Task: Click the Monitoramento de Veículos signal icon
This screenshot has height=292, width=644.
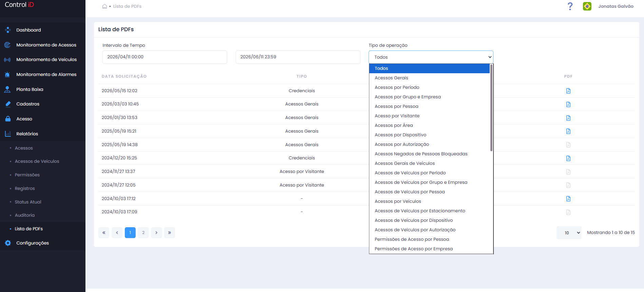Action: 7,60
